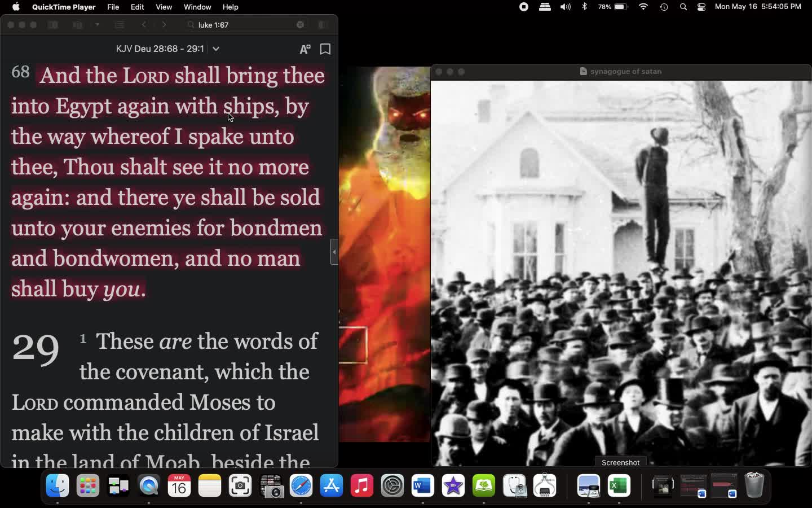Open Music from the Dock
Viewport: 812px width, 508px height.
[362, 485]
